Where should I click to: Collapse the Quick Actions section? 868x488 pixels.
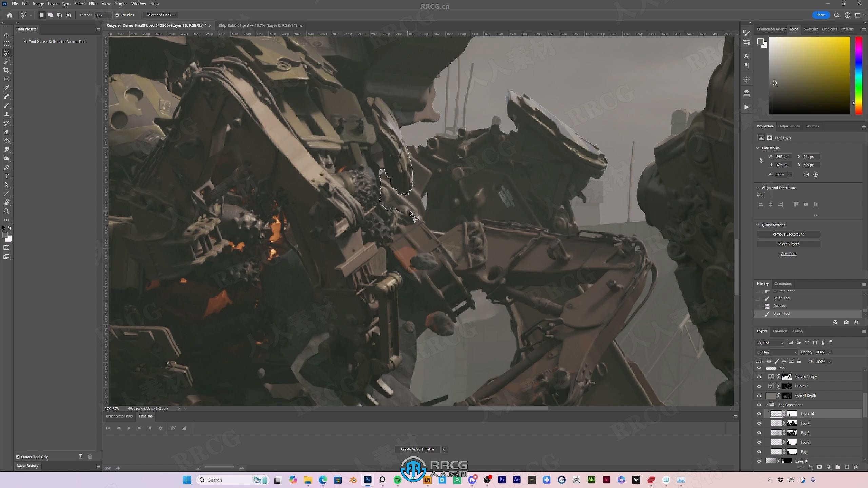pos(758,225)
